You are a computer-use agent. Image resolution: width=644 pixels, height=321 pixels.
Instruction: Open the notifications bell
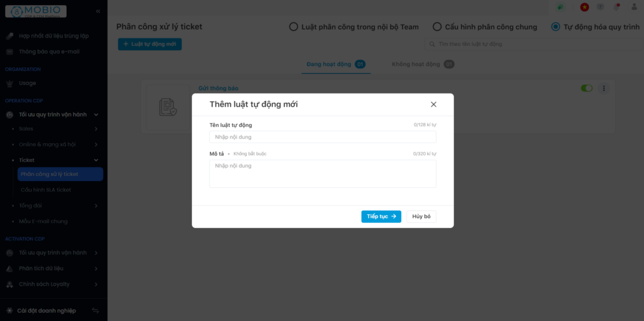pos(616,7)
